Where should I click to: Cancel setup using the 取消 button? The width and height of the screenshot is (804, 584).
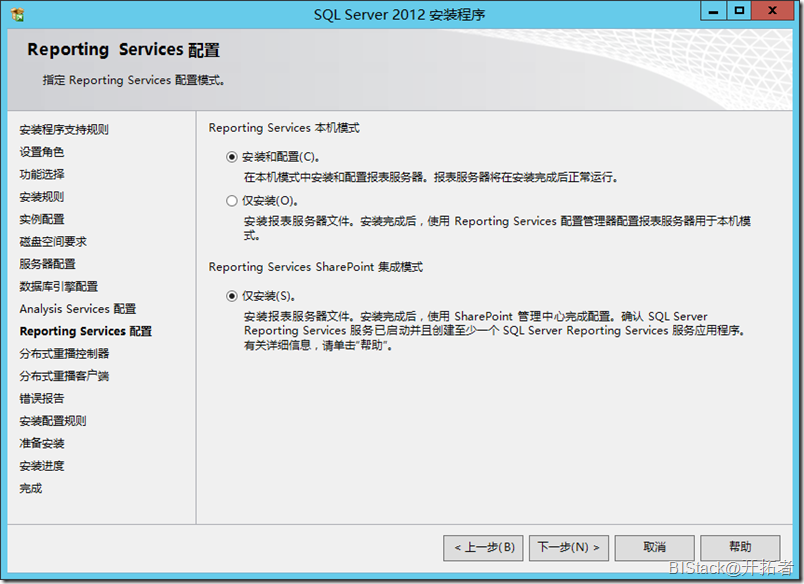(x=654, y=548)
